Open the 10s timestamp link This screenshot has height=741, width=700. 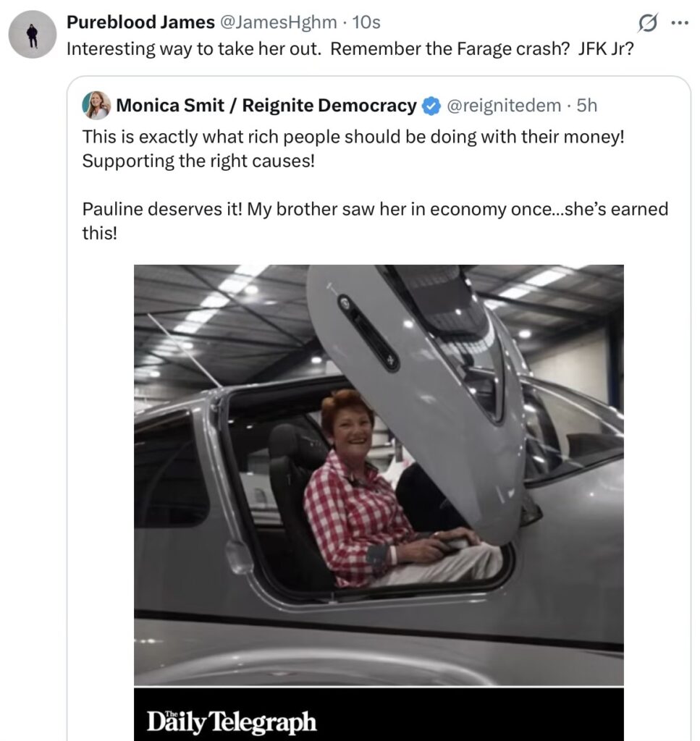point(366,22)
